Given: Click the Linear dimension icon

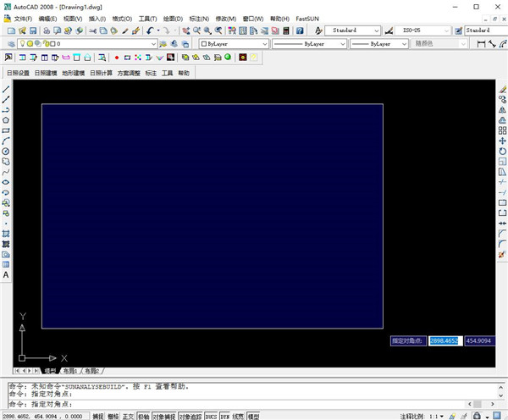Looking at the screenshot, I should point(482,44).
